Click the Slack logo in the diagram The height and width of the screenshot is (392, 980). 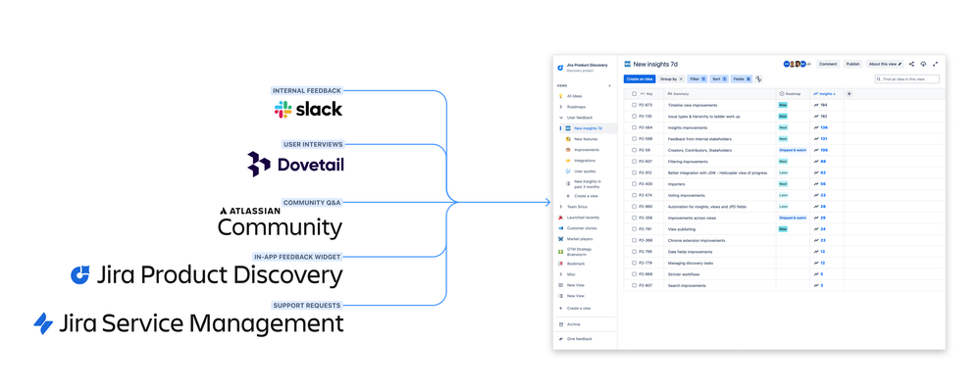(308, 109)
